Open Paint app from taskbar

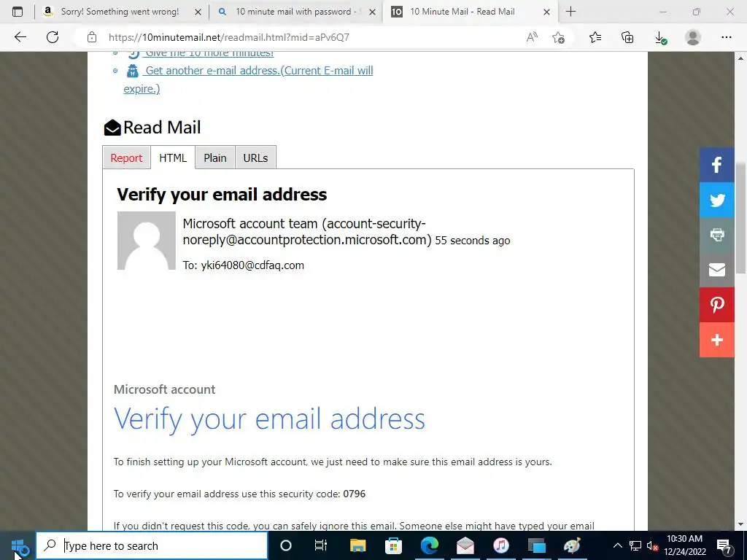click(x=572, y=545)
